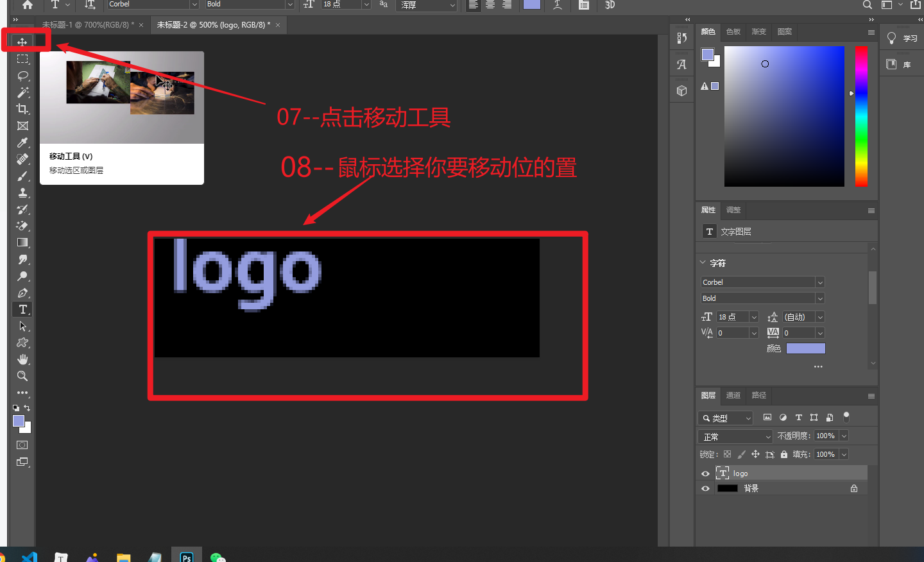Select the Eyedropper tool
The image size is (924, 562).
(x=22, y=142)
